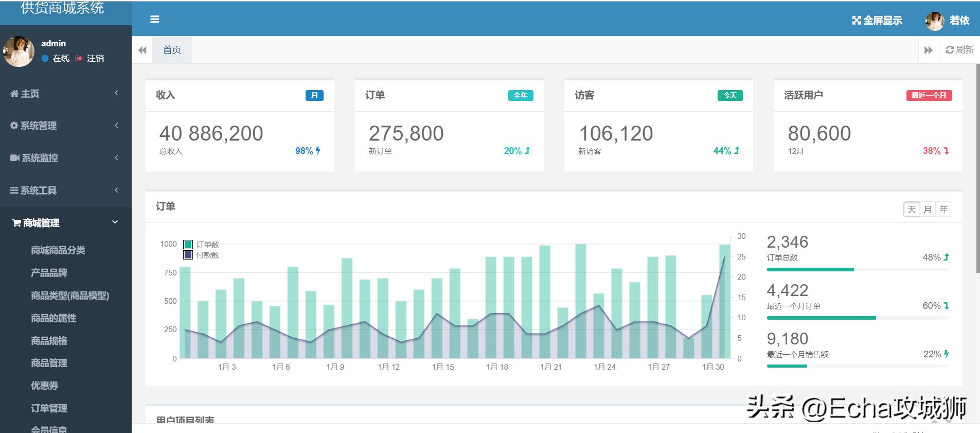This screenshot has height=433, width=980.
Task: Select the 首页 tab
Action: 172,50
